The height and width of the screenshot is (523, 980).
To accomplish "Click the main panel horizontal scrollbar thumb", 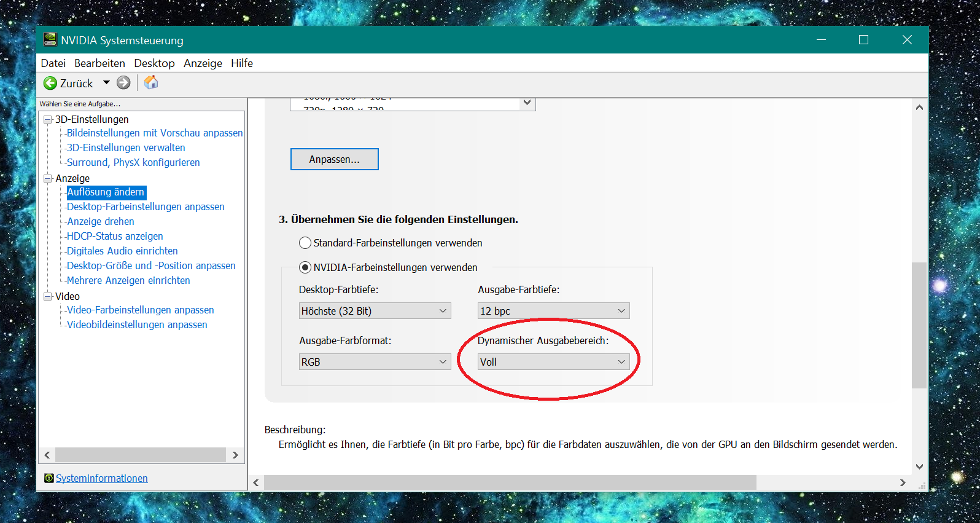I will click(x=510, y=482).
